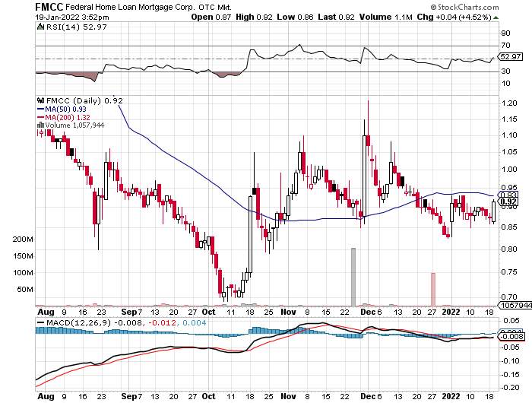Viewport: 532px width, 403px height.
Task: Click the Chg +0.04 (+4.52%) value
Action: [454, 17]
